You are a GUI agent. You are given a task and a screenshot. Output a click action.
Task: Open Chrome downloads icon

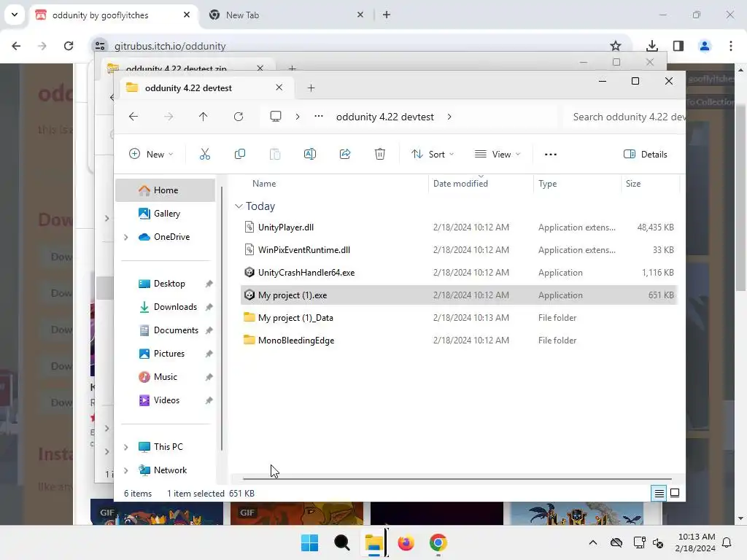(x=651, y=46)
